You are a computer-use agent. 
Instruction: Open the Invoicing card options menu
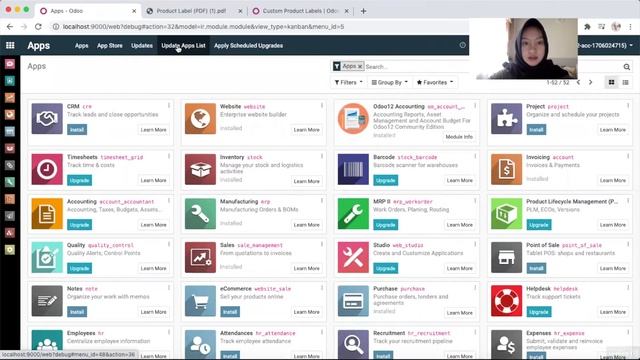(628, 156)
